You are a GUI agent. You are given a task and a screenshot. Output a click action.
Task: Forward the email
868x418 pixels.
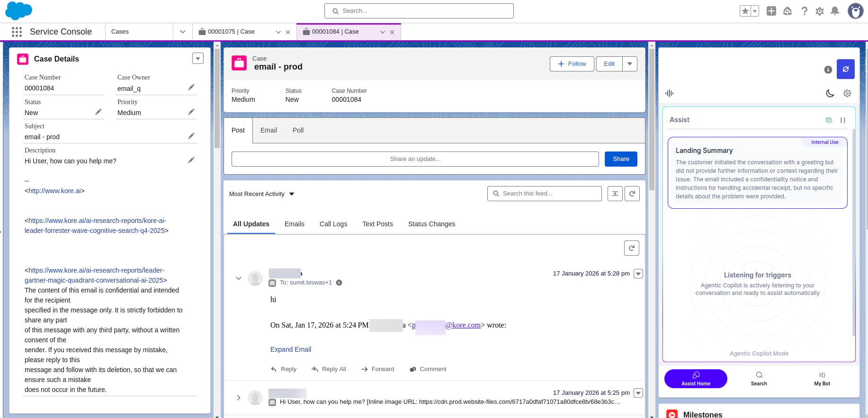click(377, 369)
